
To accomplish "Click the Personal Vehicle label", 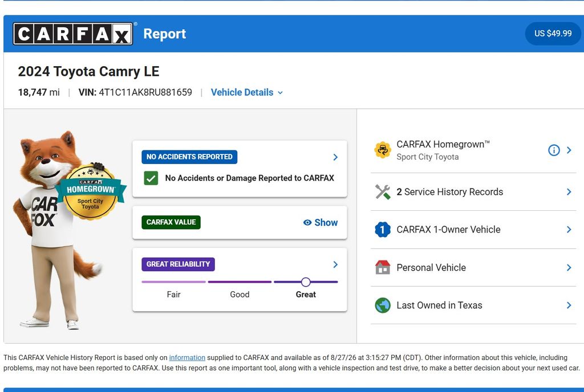I will pos(431,267).
